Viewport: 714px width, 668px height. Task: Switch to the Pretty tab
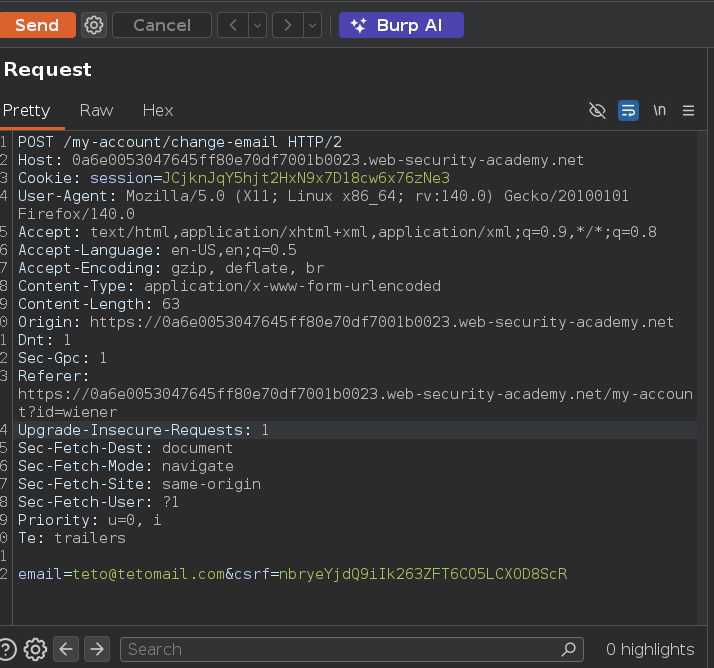tap(26, 110)
